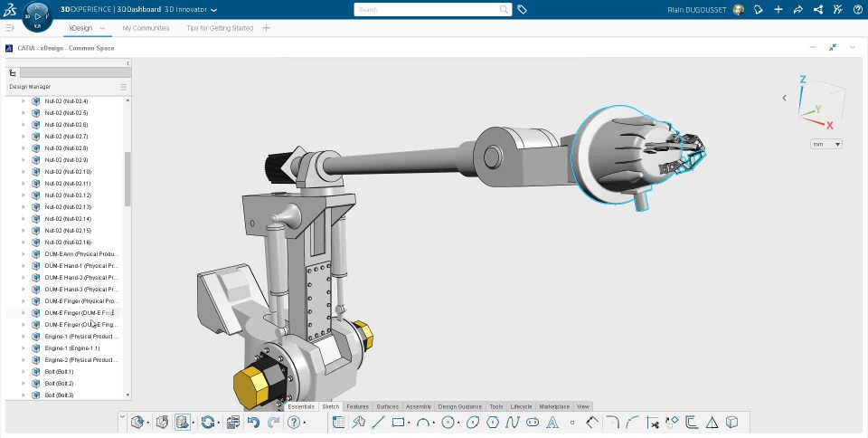Open the network sharing icon in top bar

(x=817, y=9)
